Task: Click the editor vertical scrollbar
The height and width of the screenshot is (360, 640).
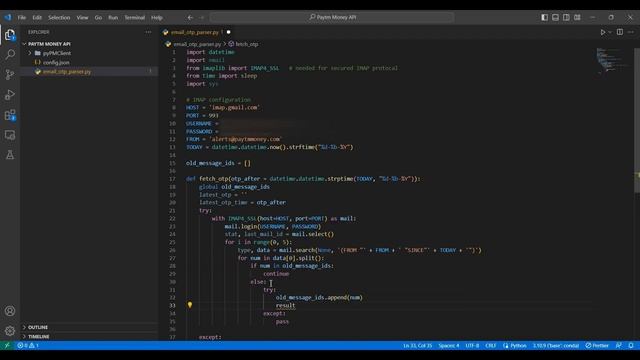Action: (x=637, y=120)
